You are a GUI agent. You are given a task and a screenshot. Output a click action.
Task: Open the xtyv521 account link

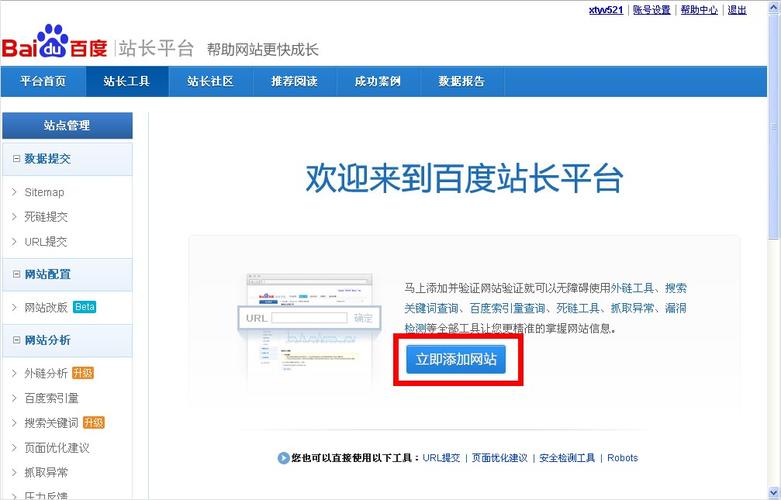point(606,10)
